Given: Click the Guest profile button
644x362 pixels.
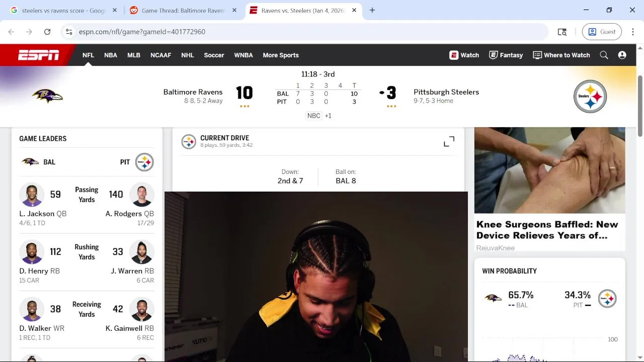Looking at the screenshot, I should pos(602,32).
